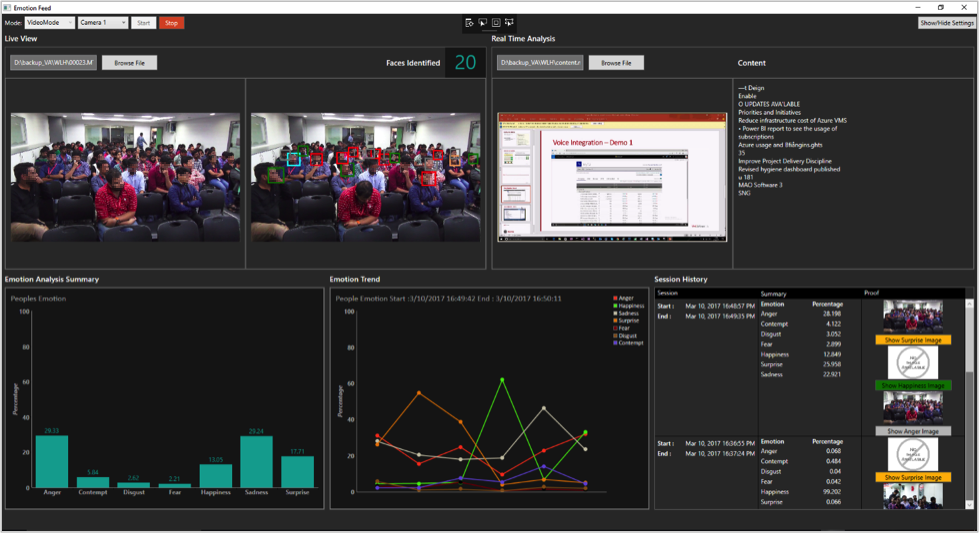Screen dimensions: 979x533
Task: Click the Show Happiness Image button
Action: pyautogui.click(x=913, y=386)
